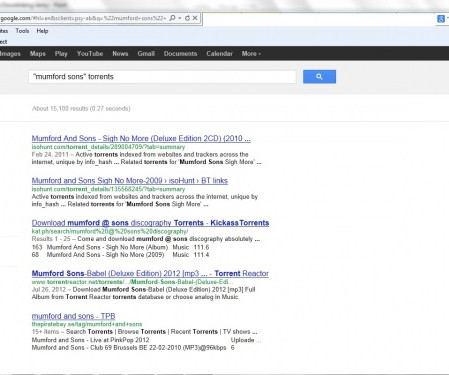Click the thepiratebay.se tag URL text
This screenshot has height=375, width=449.
87,324
